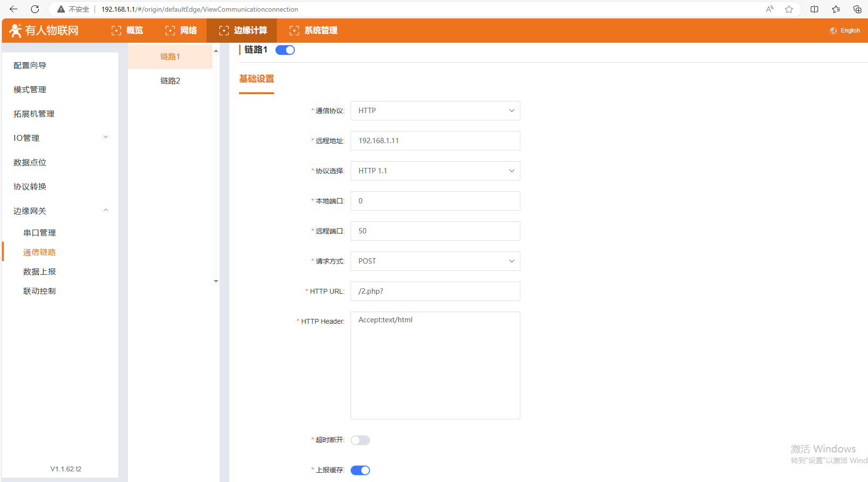Click the browser back arrow icon
The width and height of the screenshot is (868, 482).
click(14, 9)
